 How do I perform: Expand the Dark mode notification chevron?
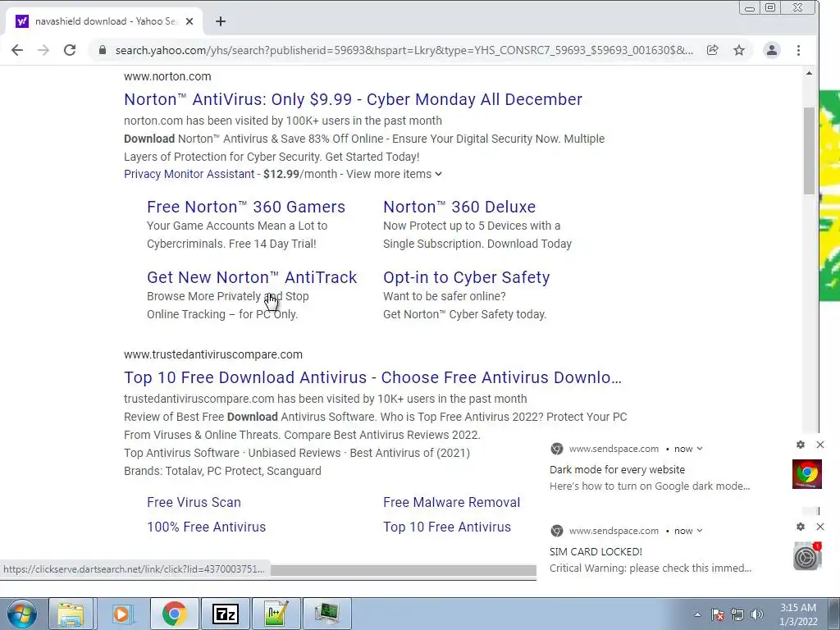(699, 449)
